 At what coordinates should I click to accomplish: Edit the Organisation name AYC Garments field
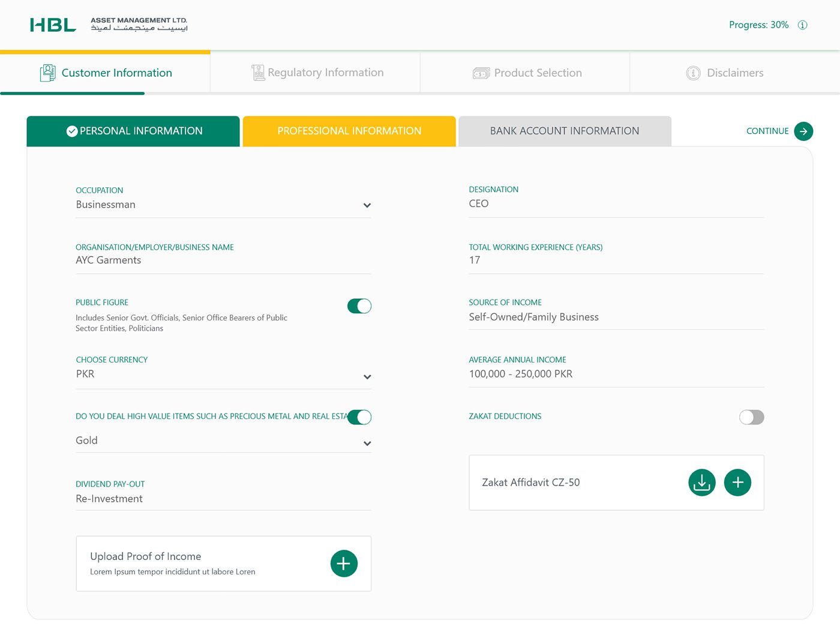(223, 260)
